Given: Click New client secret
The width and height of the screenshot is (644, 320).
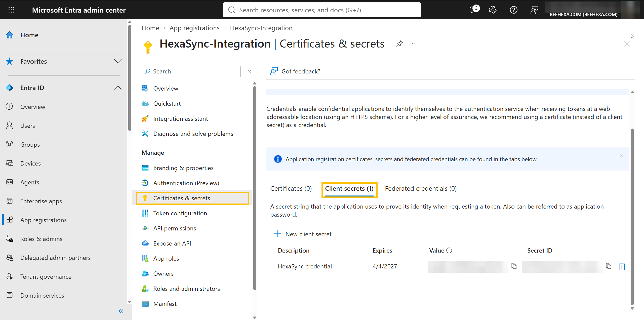Looking at the screenshot, I should pos(303,234).
